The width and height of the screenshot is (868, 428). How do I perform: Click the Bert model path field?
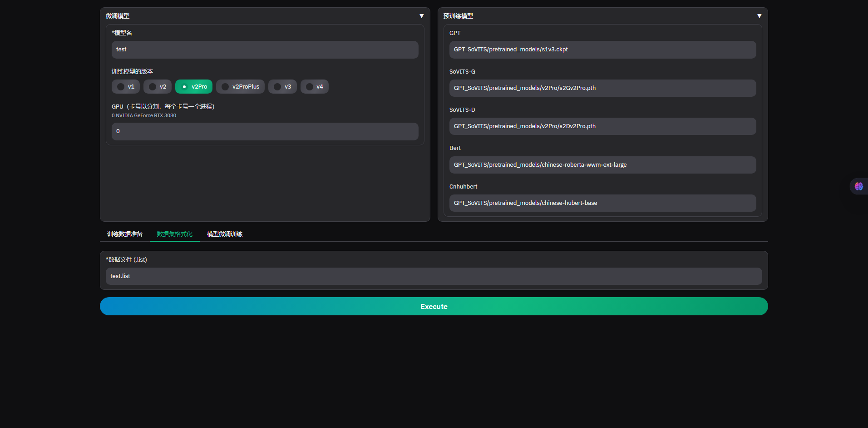(602, 165)
